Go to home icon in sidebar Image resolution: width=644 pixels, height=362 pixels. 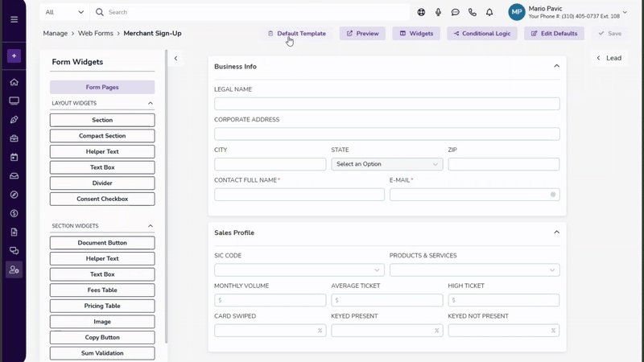coord(14,82)
